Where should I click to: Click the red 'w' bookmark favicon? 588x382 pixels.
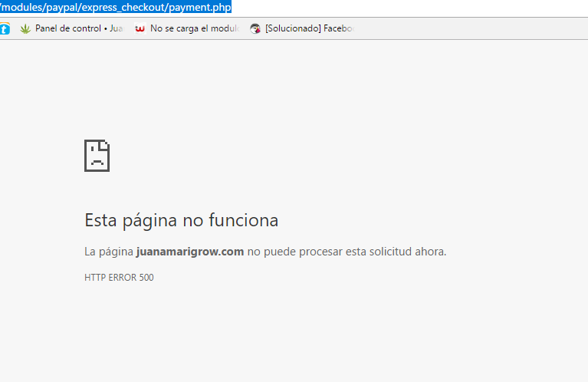click(x=140, y=28)
